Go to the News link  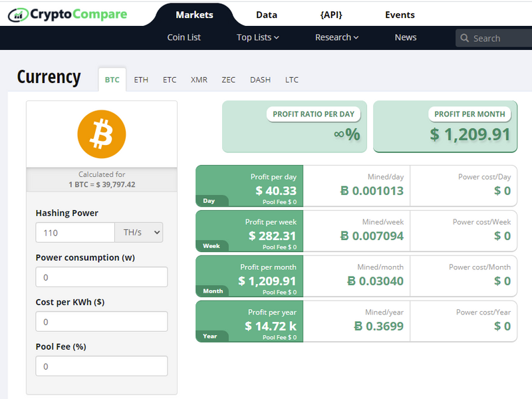(x=406, y=37)
